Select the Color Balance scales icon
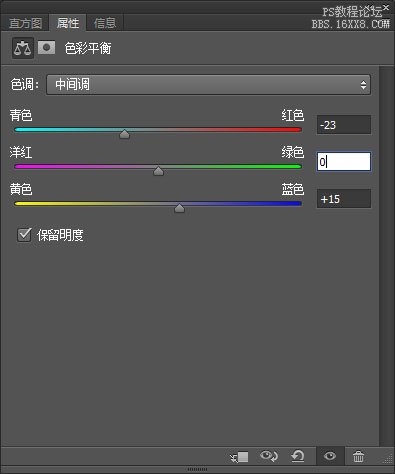Viewport: 395px width, 474px height. (23, 48)
